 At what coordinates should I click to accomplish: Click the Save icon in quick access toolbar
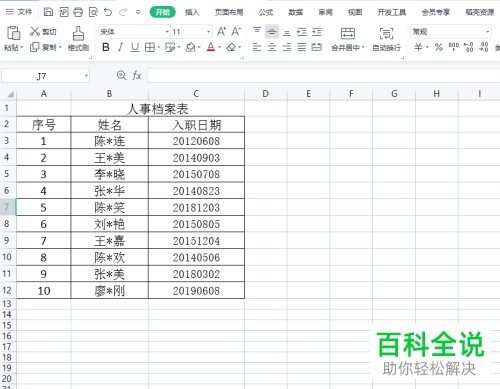(48, 12)
